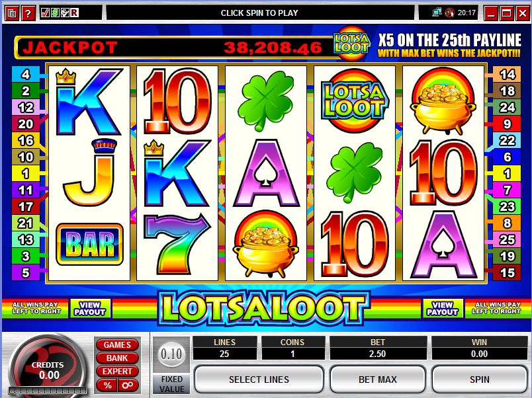
Task: Click the Bet Max button
Action: point(378,379)
